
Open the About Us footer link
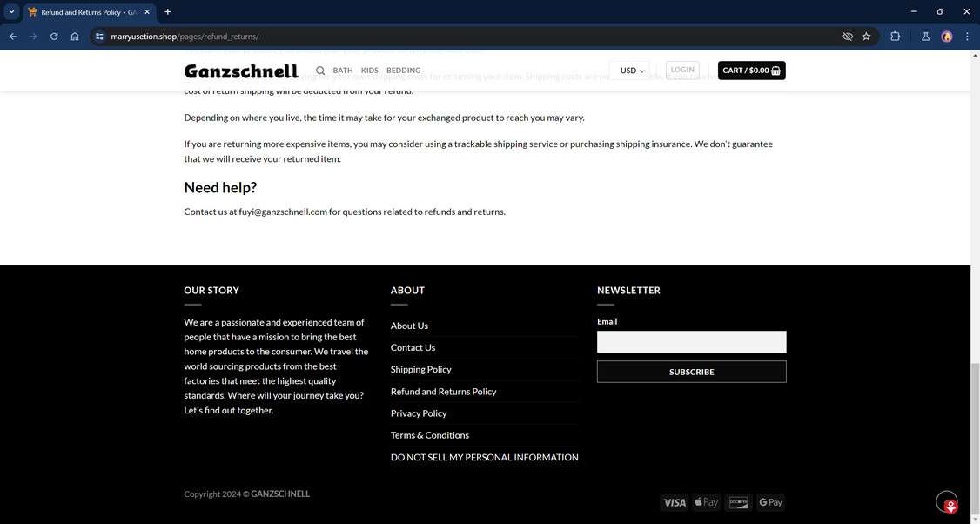pyautogui.click(x=409, y=326)
